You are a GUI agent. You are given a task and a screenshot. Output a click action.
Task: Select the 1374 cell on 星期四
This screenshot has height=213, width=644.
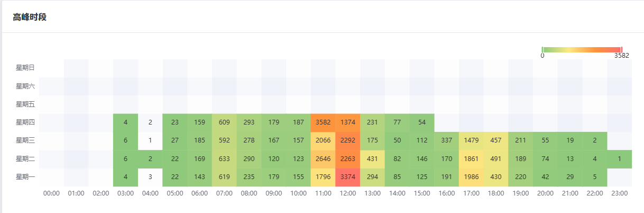[x=348, y=122]
